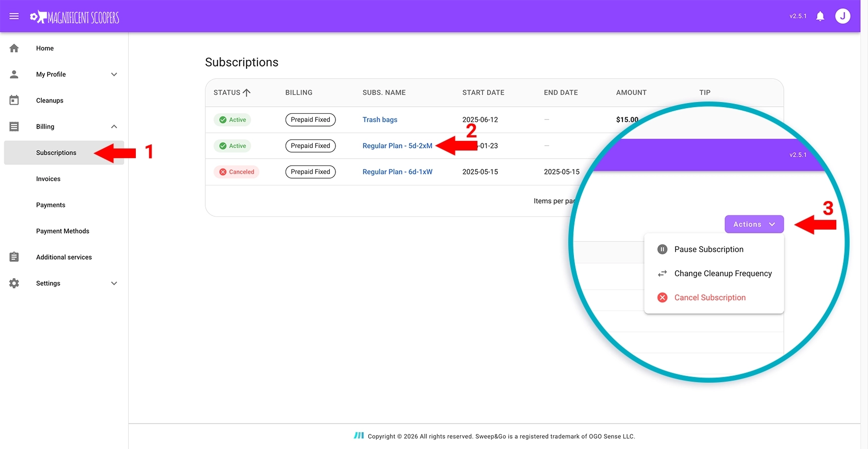Open the Trash bags subscription link
The image size is (868, 449).
coord(379,120)
